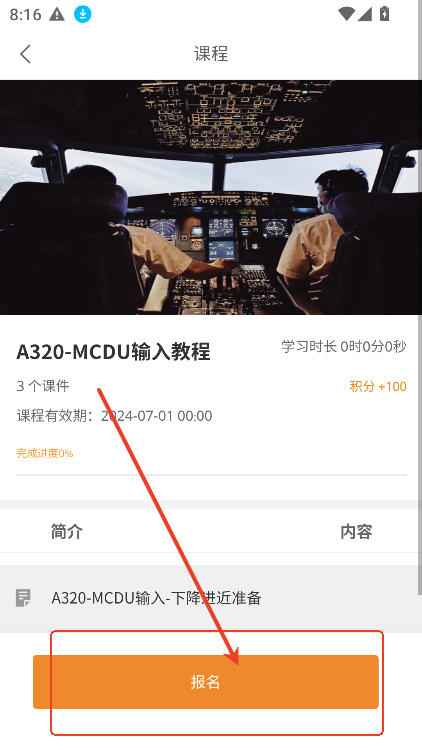
Task: Tap the 完成进度0% progress label
Action: coord(45,453)
